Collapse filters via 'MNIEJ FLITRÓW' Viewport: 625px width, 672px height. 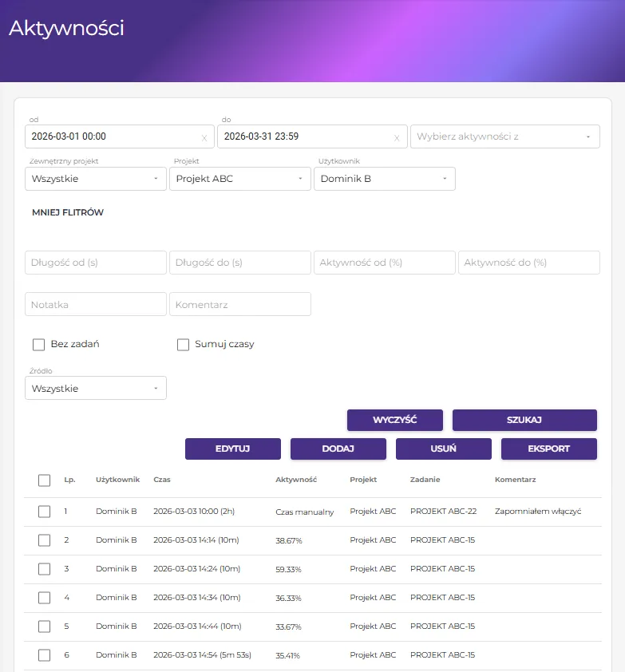(68, 212)
